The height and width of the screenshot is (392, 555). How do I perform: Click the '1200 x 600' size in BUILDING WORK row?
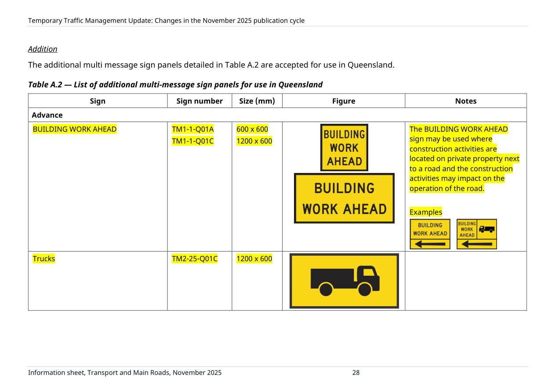click(254, 141)
